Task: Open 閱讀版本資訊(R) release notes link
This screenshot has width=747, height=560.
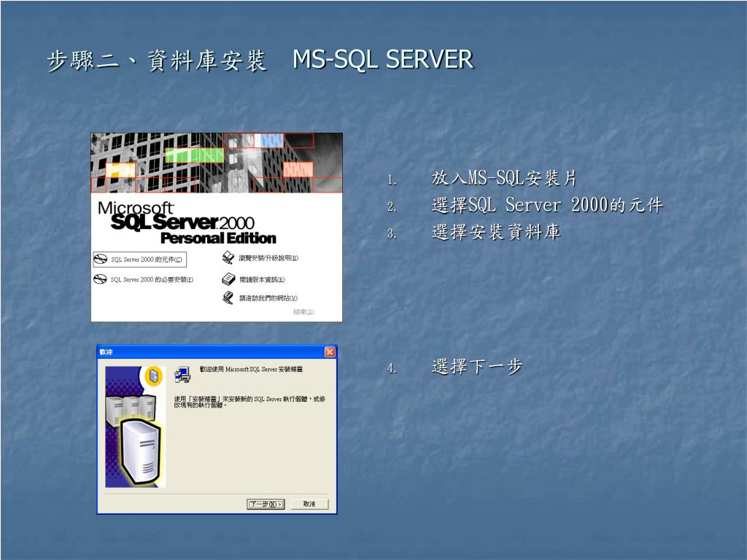Action: coord(262,279)
